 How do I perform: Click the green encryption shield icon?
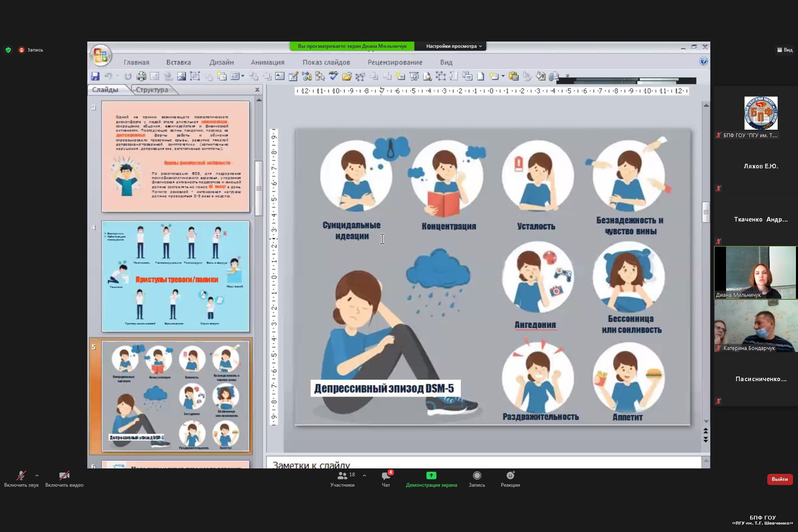(x=8, y=50)
